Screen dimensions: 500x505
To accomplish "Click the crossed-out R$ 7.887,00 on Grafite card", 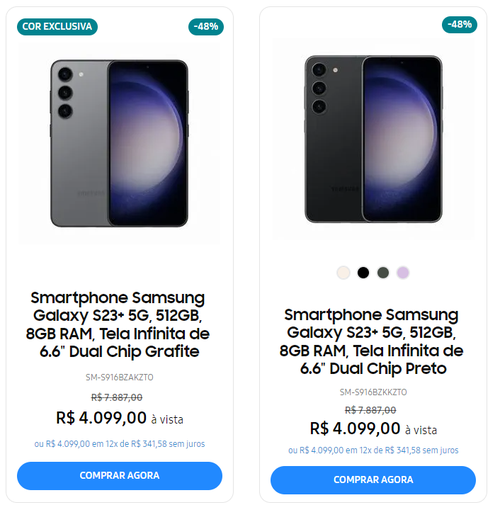I will tap(117, 397).
